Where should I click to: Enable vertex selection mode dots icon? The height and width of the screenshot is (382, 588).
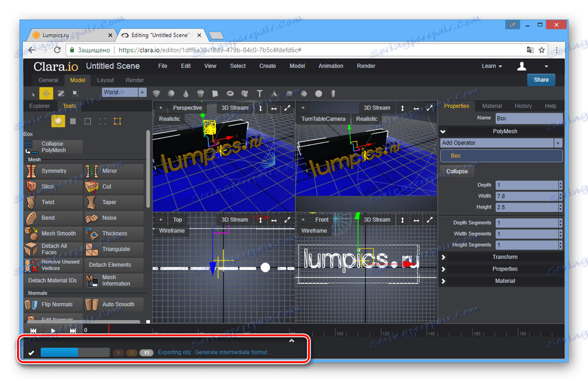(x=102, y=121)
